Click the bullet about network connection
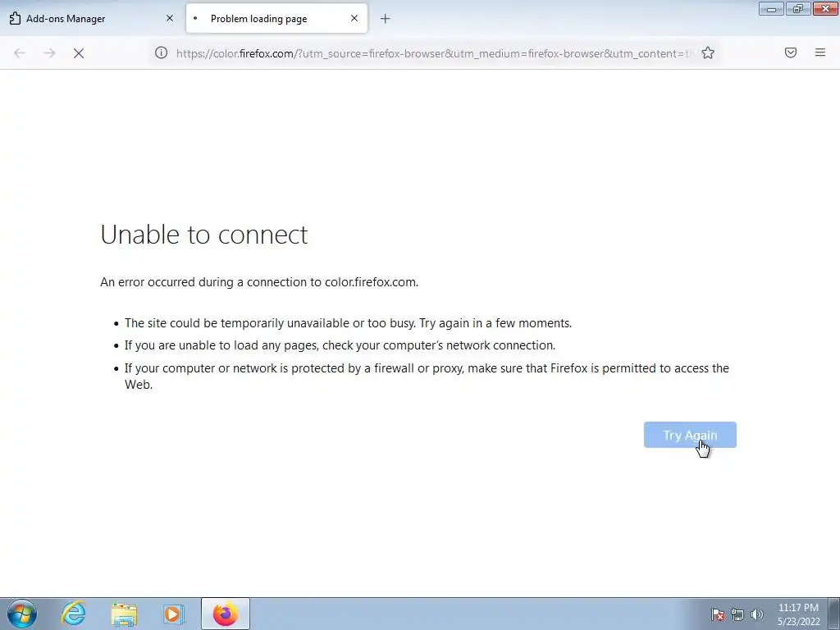 [340, 345]
